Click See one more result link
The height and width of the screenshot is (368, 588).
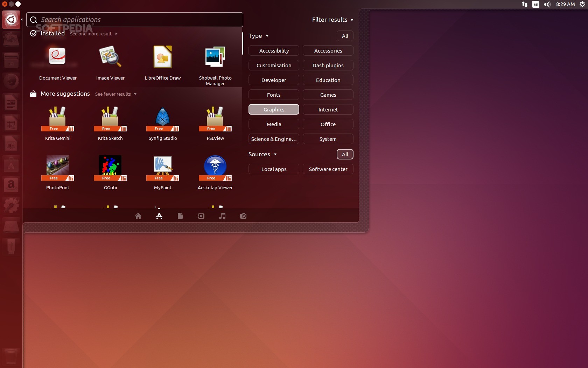point(93,34)
